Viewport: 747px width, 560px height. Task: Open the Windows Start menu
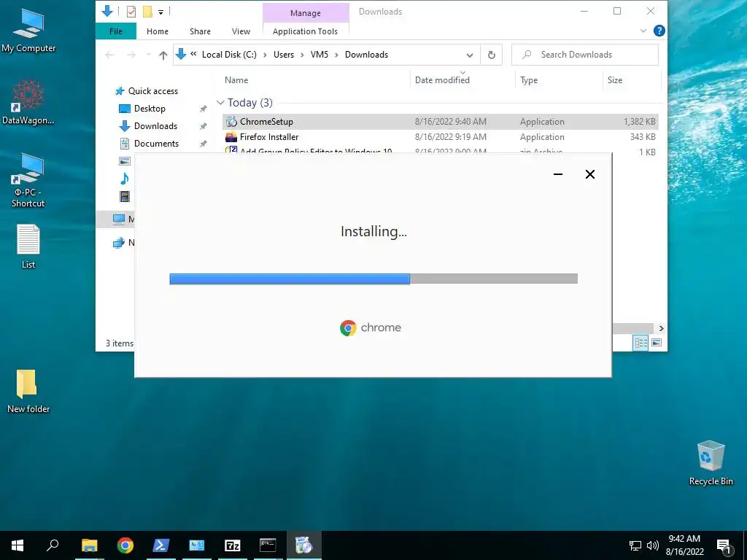tap(18, 545)
